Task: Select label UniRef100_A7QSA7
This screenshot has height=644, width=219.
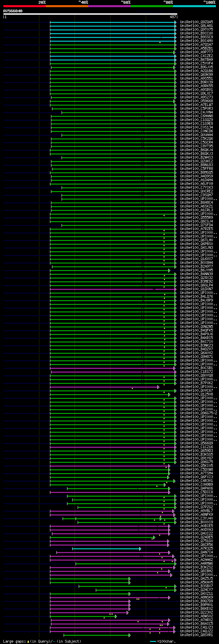Action: pyautogui.click(x=196, y=45)
